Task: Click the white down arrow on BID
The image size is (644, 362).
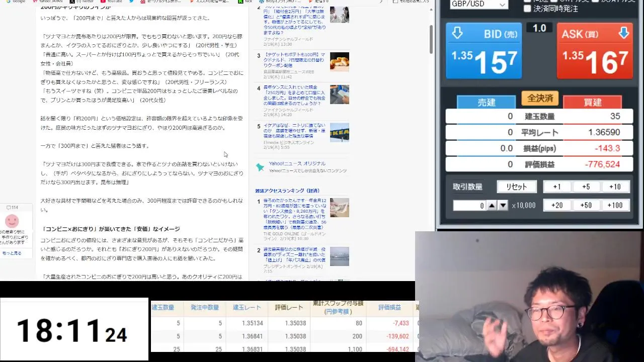Action: coord(457,33)
